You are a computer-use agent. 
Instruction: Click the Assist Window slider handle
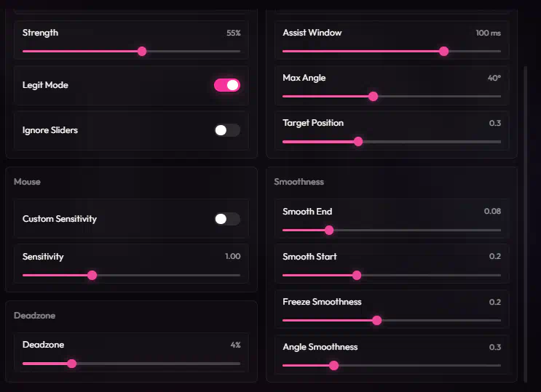pyautogui.click(x=444, y=52)
